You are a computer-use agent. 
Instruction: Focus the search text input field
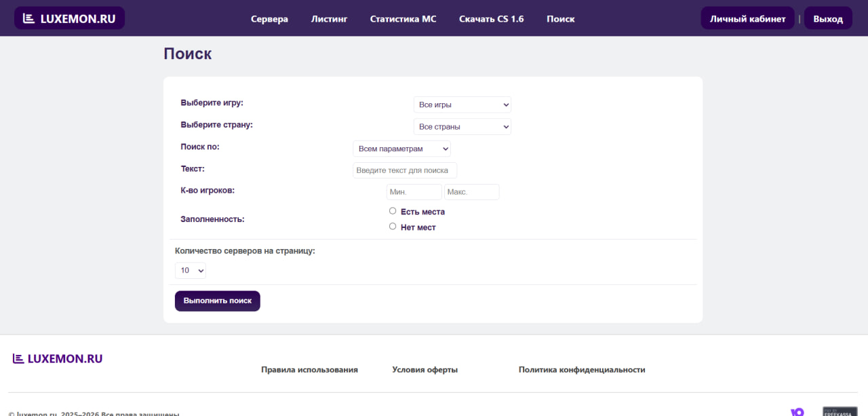click(405, 170)
